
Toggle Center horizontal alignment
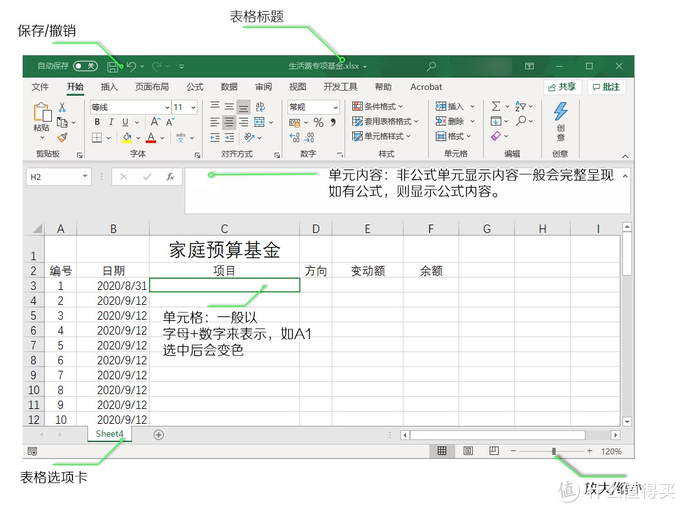pos(229,122)
